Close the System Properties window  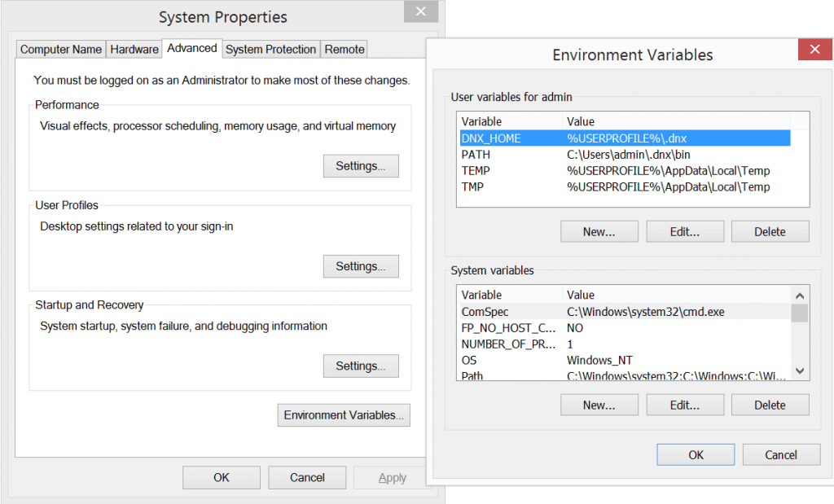420,11
